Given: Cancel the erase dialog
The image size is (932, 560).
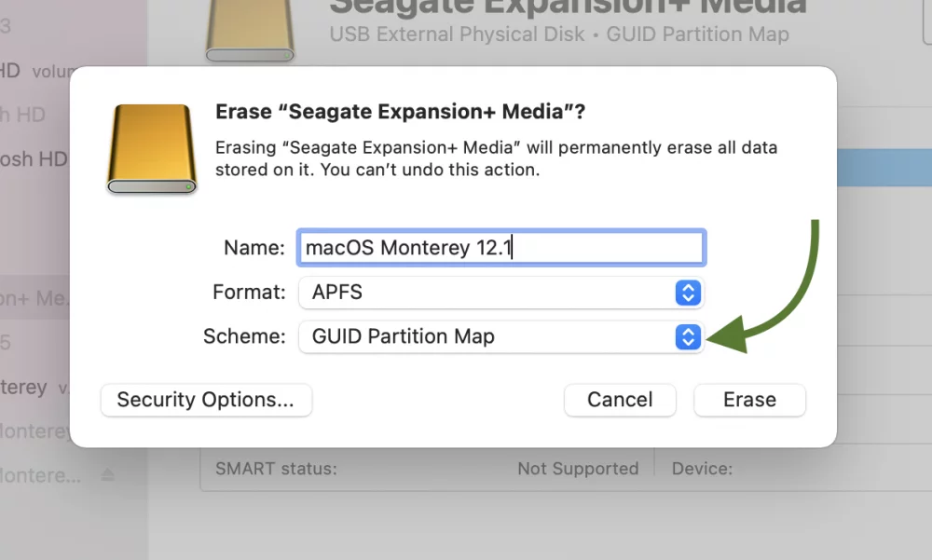Looking at the screenshot, I should 620,400.
